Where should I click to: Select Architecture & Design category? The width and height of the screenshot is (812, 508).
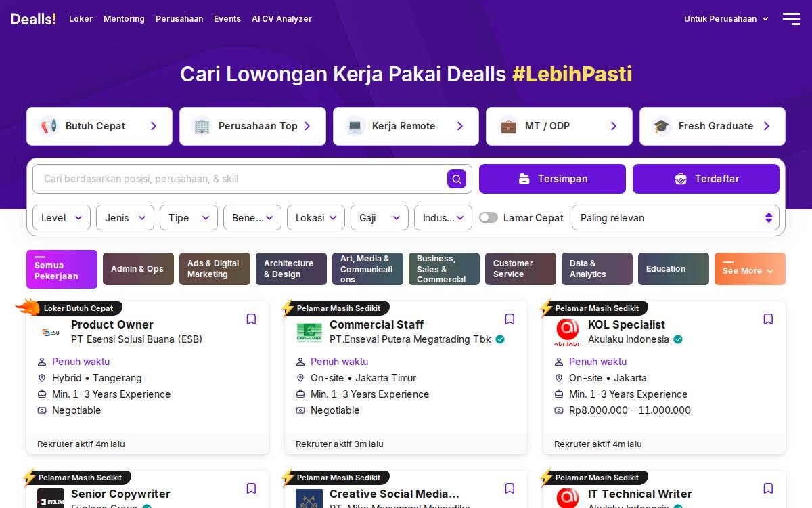coord(291,269)
